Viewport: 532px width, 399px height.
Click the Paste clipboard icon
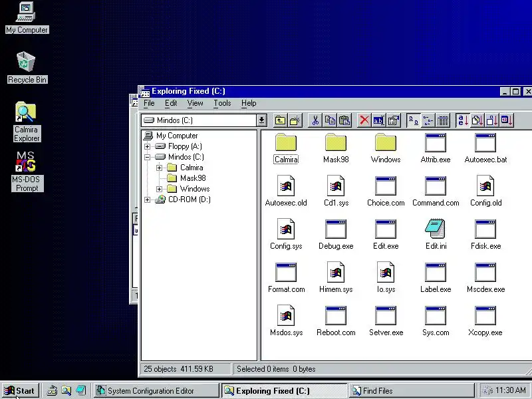(344, 120)
